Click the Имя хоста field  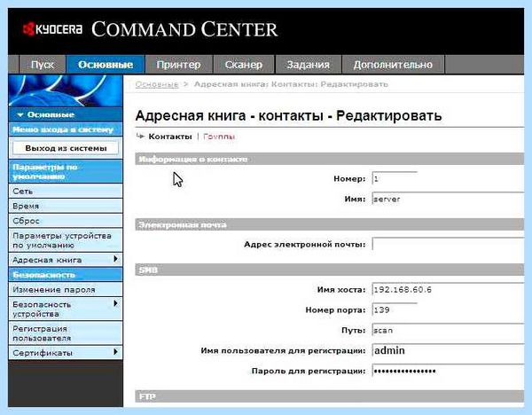[448, 289]
